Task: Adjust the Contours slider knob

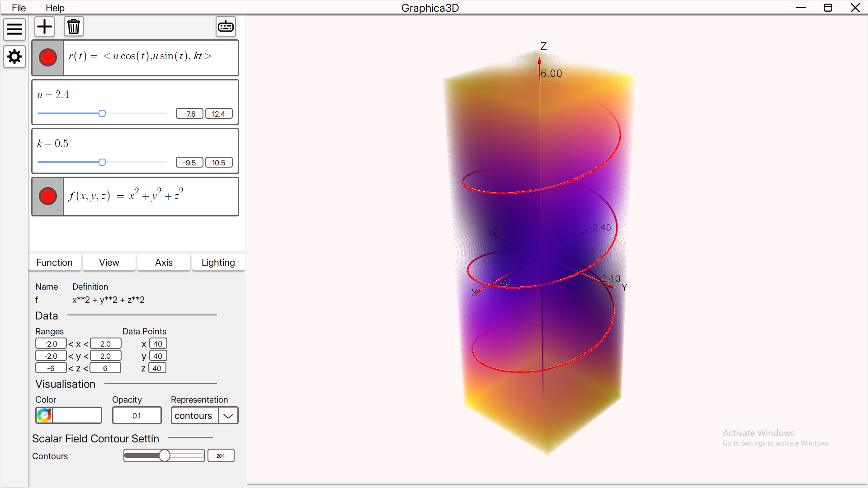Action: point(165,455)
